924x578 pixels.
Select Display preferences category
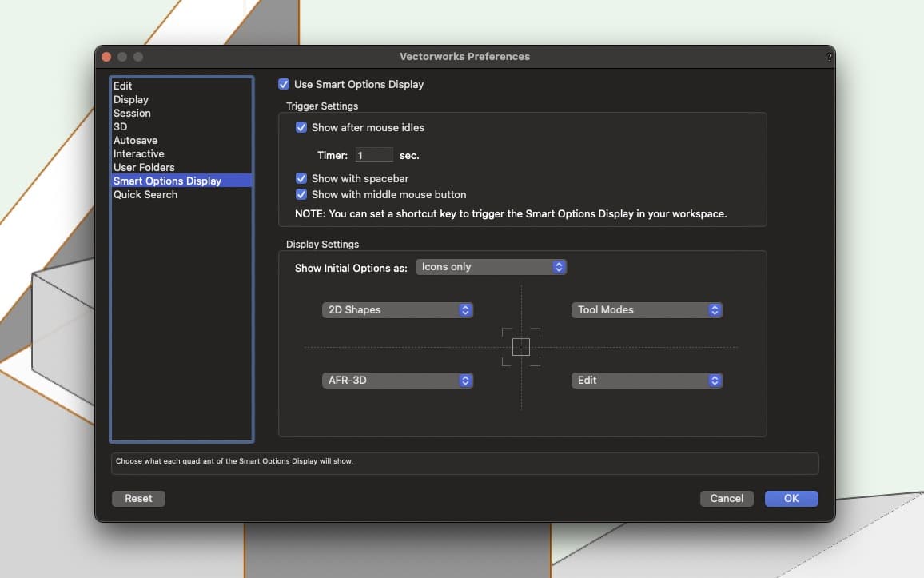pos(181,100)
